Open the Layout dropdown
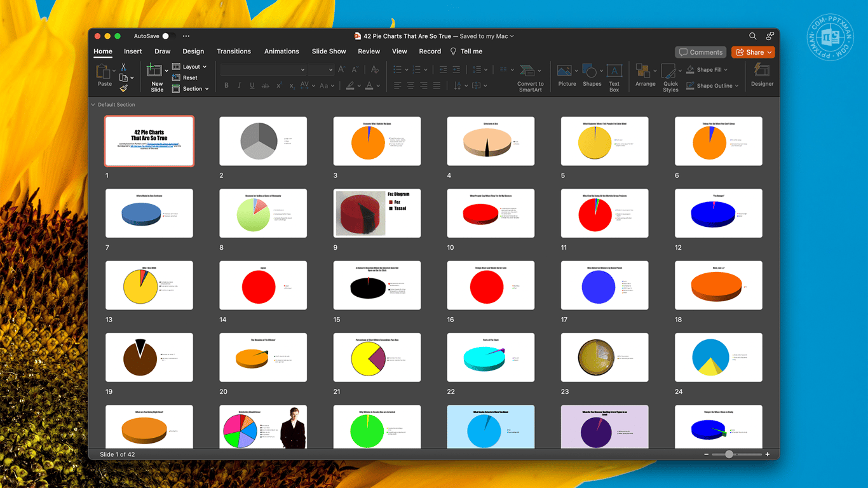This screenshot has height=488, width=868. click(189, 67)
